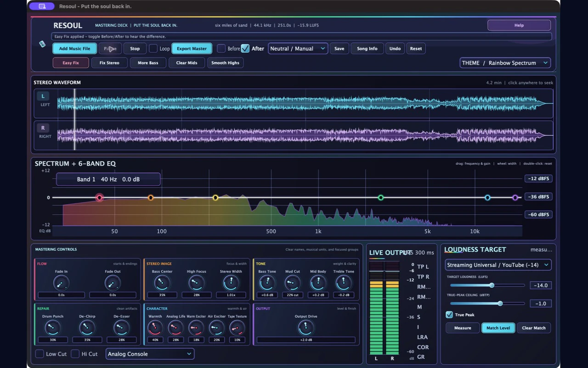Apply the Easy Fix preset
This screenshot has width=588, height=368.
coord(71,63)
